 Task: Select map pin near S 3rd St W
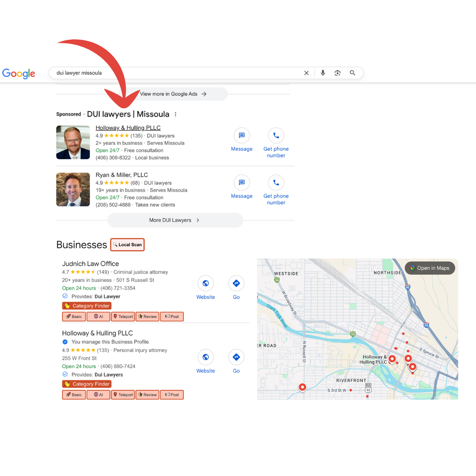(x=302, y=387)
